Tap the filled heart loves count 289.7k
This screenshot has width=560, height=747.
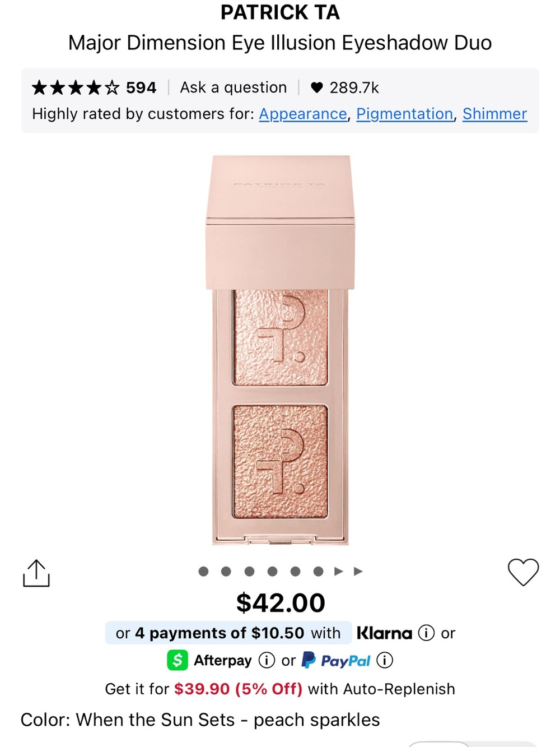click(x=344, y=87)
